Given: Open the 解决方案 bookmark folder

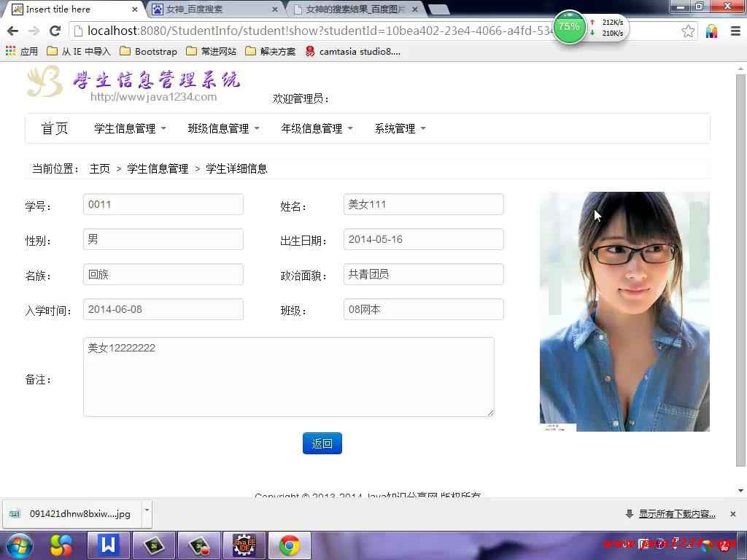Looking at the screenshot, I should point(270,51).
